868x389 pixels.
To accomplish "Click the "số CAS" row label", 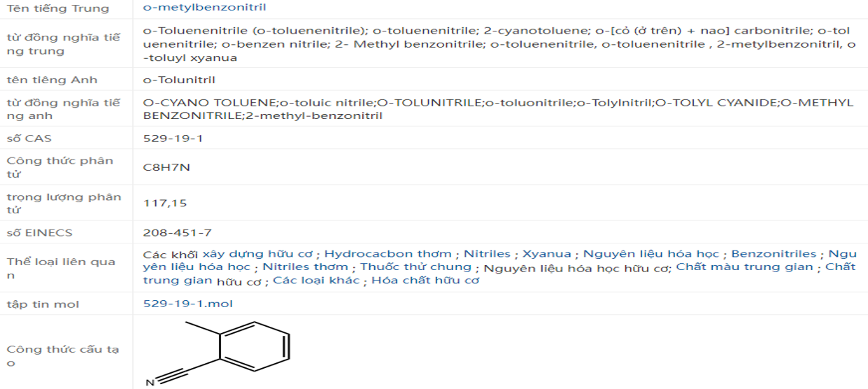I will (x=29, y=138).
